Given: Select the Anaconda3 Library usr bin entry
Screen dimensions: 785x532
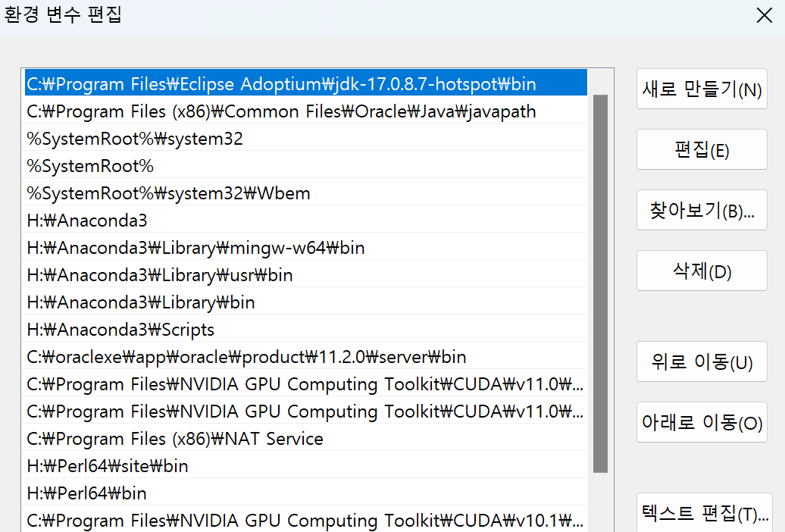Looking at the screenshot, I should [306, 274].
